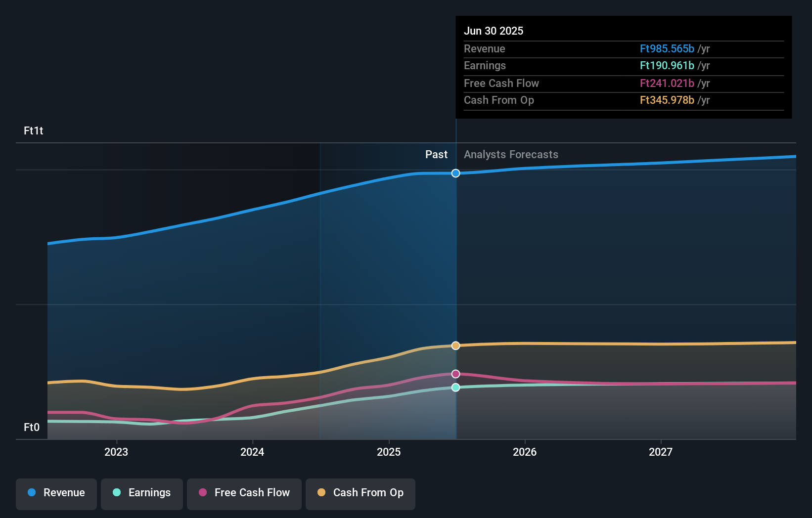This screenshot has width=812, height=518.
Task: Select the pink Free Cash Flow marker
Action: pos(455,374)
